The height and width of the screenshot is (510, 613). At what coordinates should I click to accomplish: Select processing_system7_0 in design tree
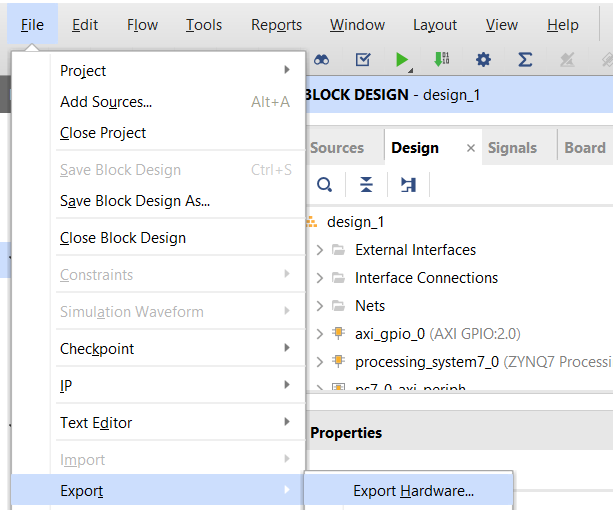(x=427, y=362)
